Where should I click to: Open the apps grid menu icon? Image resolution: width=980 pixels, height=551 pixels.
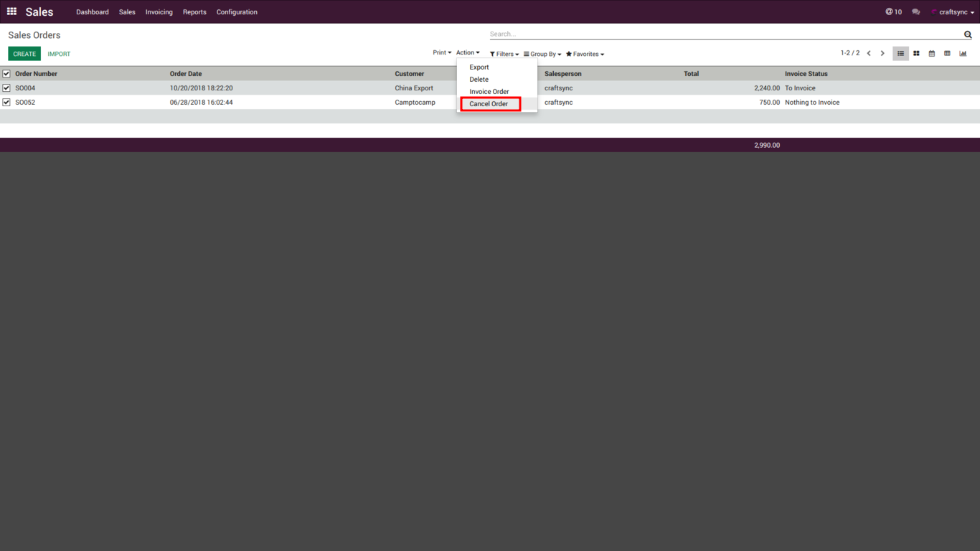[x=11, y=11]
